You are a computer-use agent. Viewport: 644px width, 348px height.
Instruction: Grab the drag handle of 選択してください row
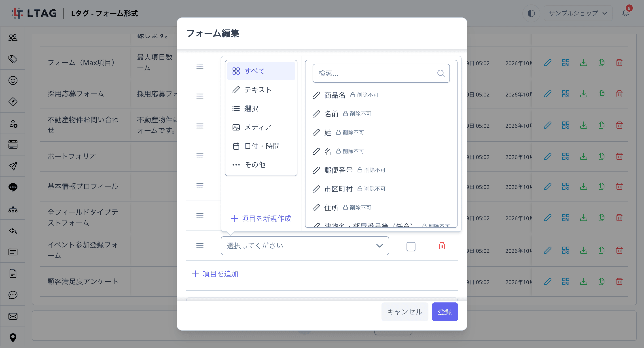pyautogui.click(x=199, y=246)
